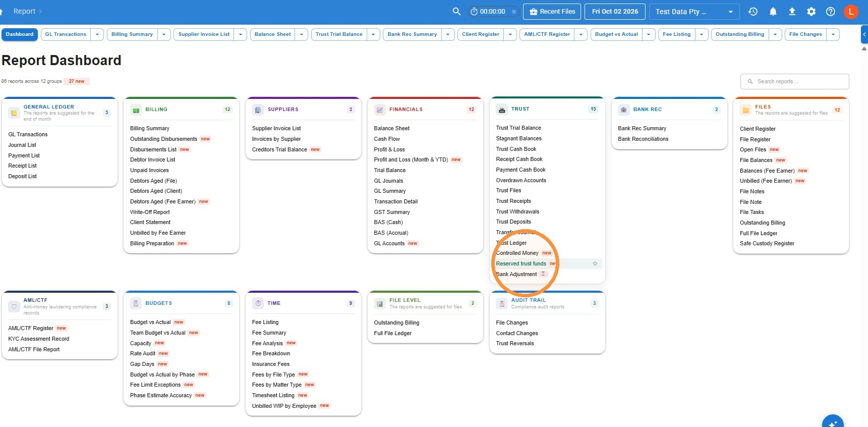
Task: Click the Bank Rec group icon
Action: click(624, 110)
